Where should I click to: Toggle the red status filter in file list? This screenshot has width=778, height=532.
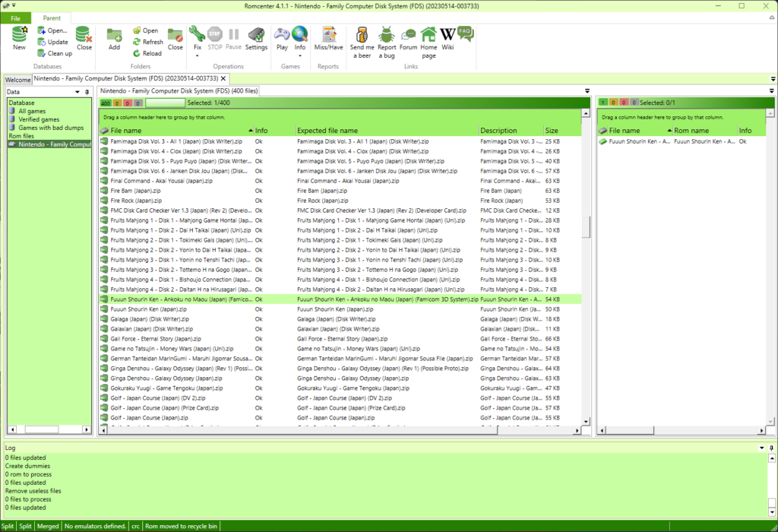pos(128,103)
